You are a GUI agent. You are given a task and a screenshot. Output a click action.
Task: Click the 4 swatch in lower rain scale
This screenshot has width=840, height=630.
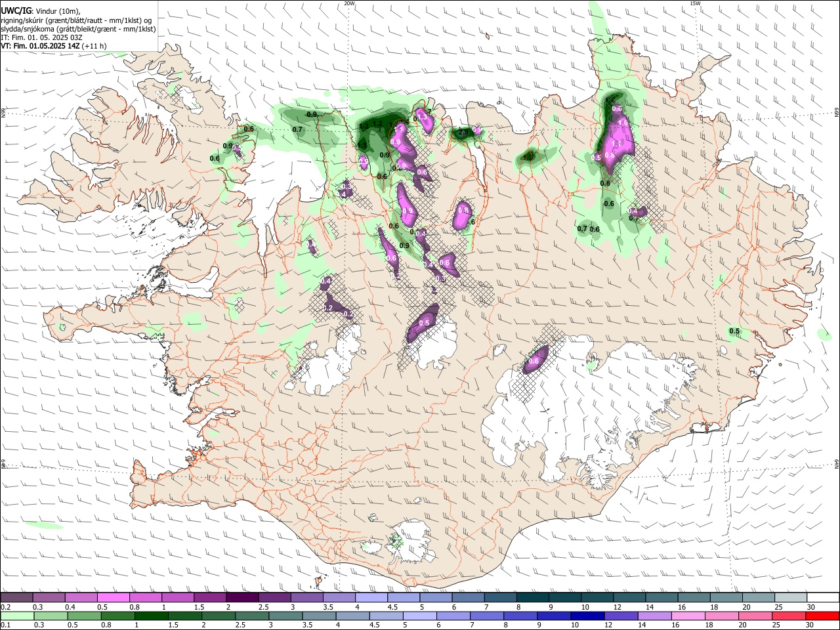tap(352, 616)
